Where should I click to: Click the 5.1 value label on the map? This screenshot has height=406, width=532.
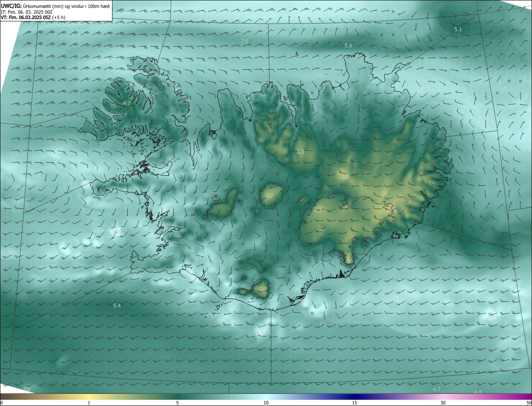pos(458,29)
